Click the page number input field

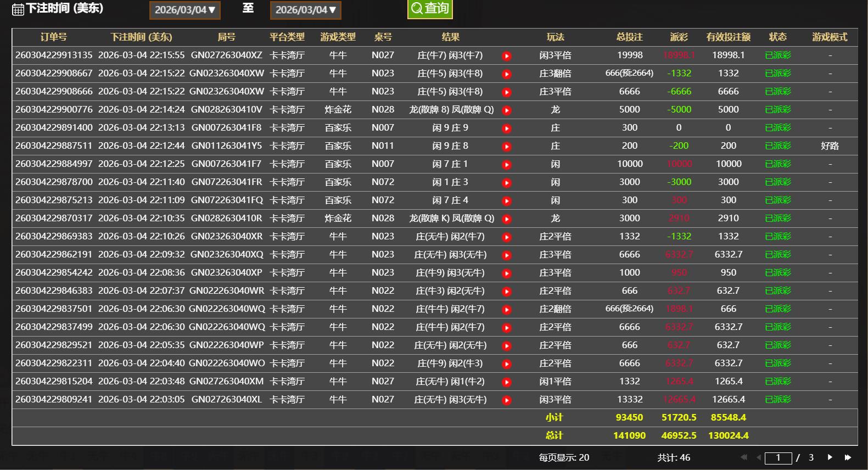click(778, 458)
